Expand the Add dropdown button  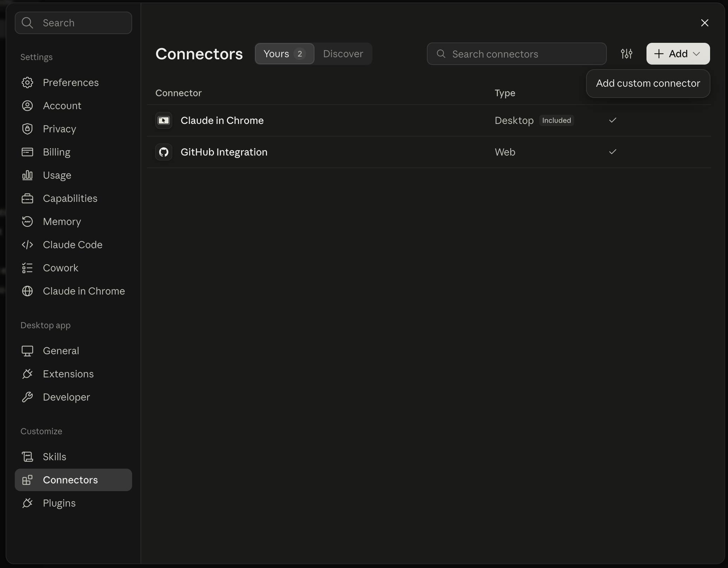coord(678,54)
